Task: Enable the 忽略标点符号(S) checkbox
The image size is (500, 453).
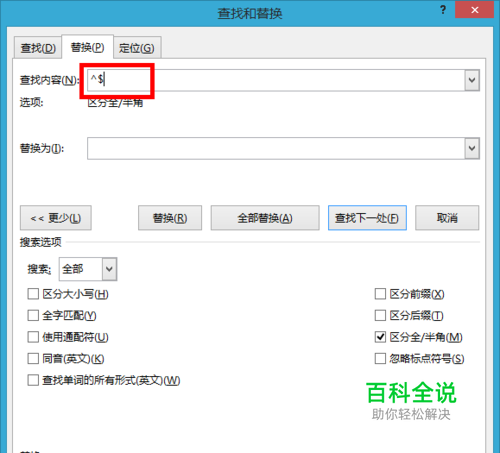Action: pyautogui.click(x=380, y=359)
